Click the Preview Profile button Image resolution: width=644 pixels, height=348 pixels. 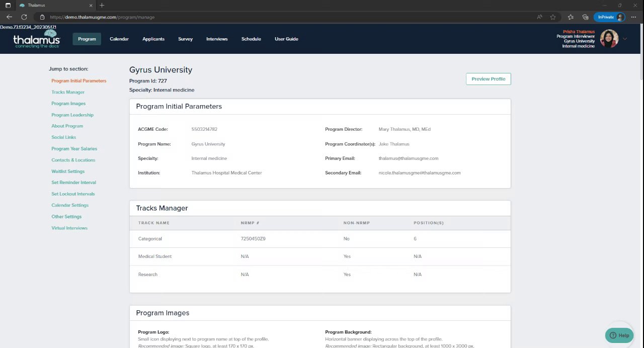[x=488, y=79]
